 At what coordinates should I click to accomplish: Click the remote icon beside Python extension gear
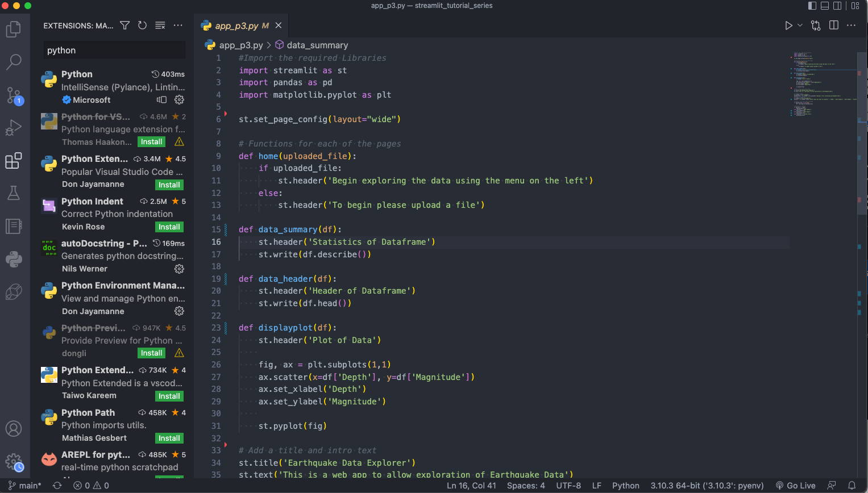162,100
